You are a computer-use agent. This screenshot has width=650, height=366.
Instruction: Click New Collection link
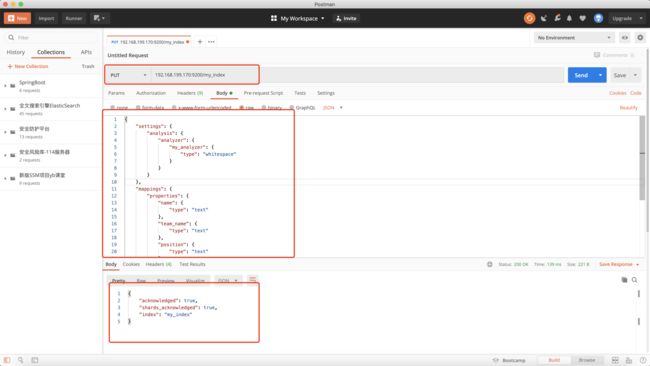[x=28, y=66]
